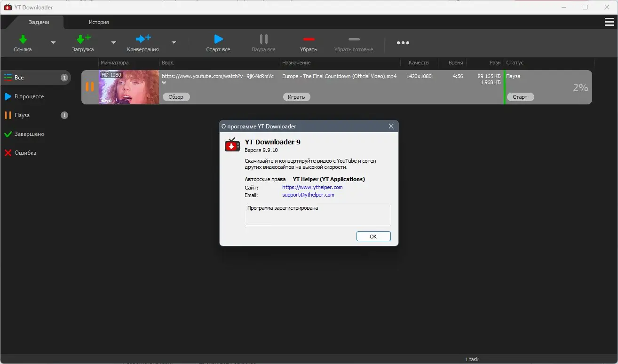Select the Ошибка filter
The height and width of the screenshot is (364, 618).
(36, 153)
